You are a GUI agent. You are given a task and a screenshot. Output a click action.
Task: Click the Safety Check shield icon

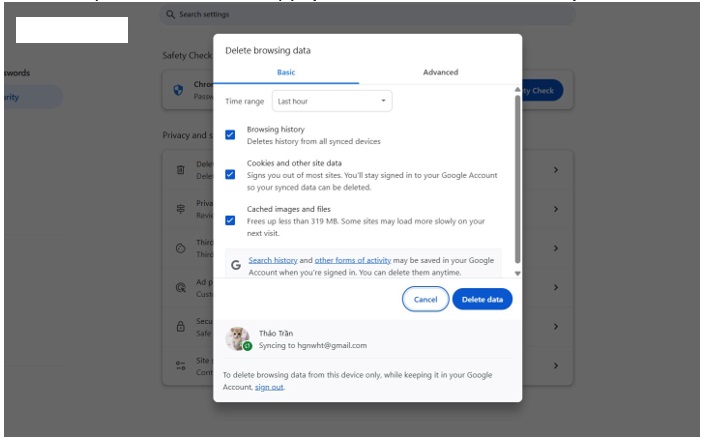[x=179, y=90]
